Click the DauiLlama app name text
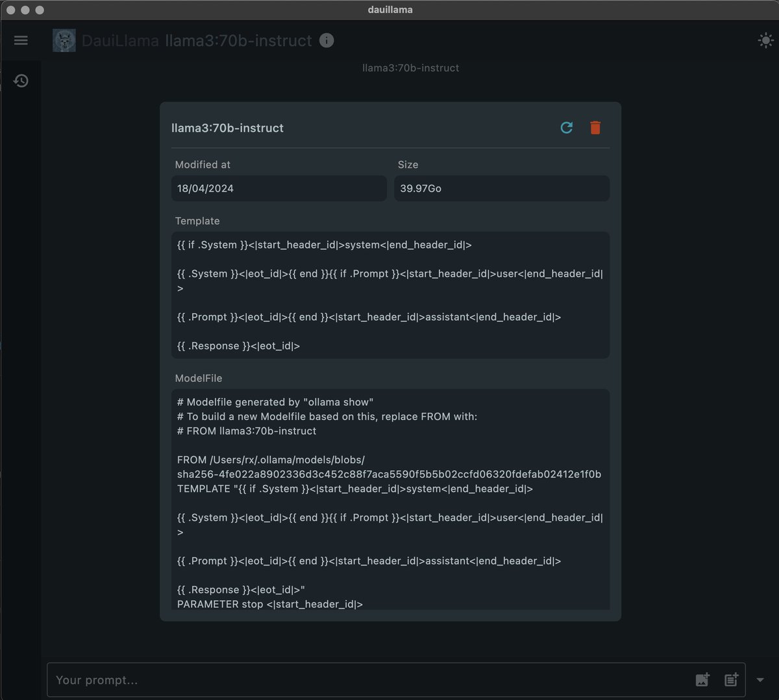 pos(120,40)
